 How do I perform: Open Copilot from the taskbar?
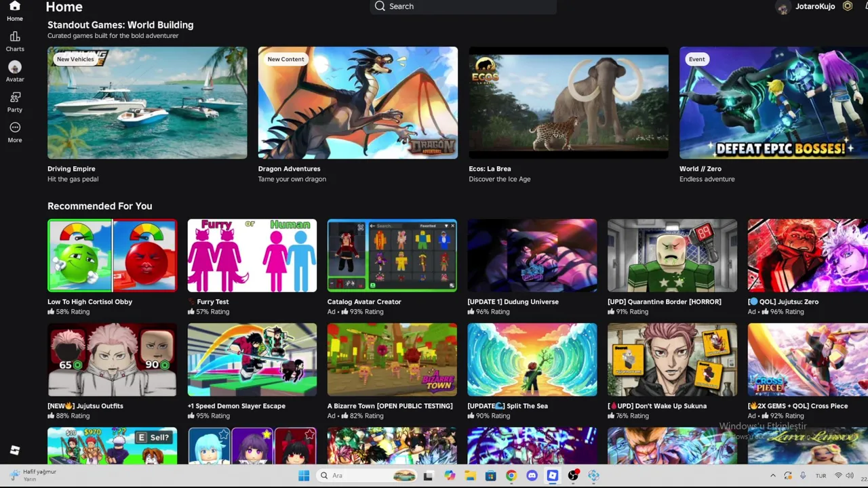(x=449, y=476)
